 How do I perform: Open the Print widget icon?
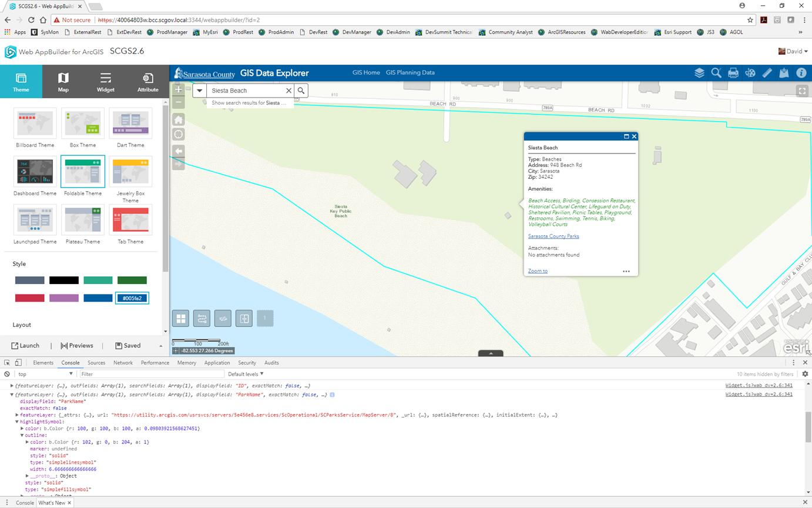point(733,73)
